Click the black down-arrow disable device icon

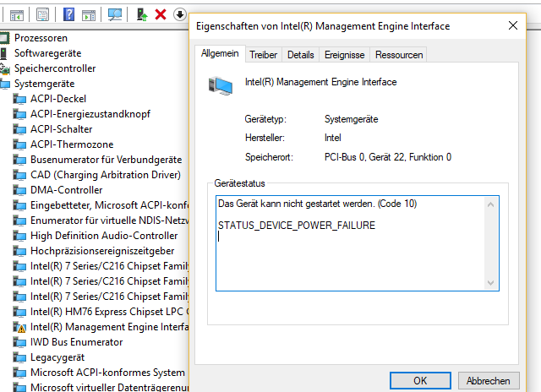[179, 14]
